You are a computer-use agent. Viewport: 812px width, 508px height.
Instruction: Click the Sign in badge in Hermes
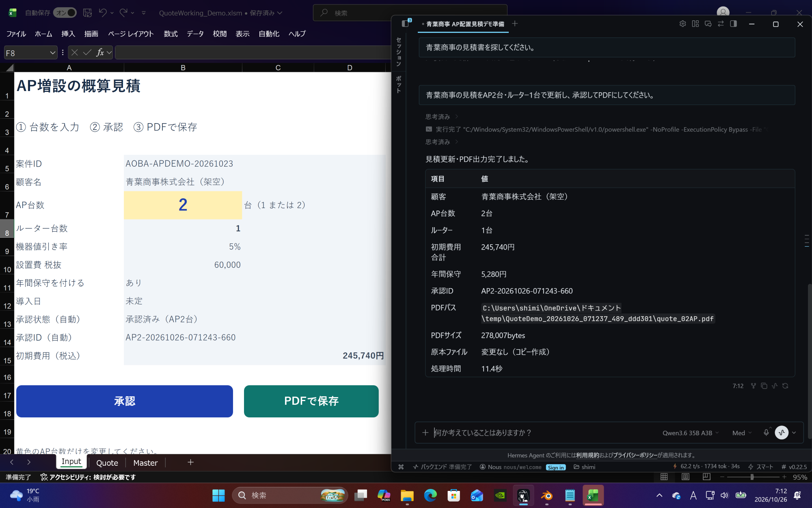coord(555,467)
